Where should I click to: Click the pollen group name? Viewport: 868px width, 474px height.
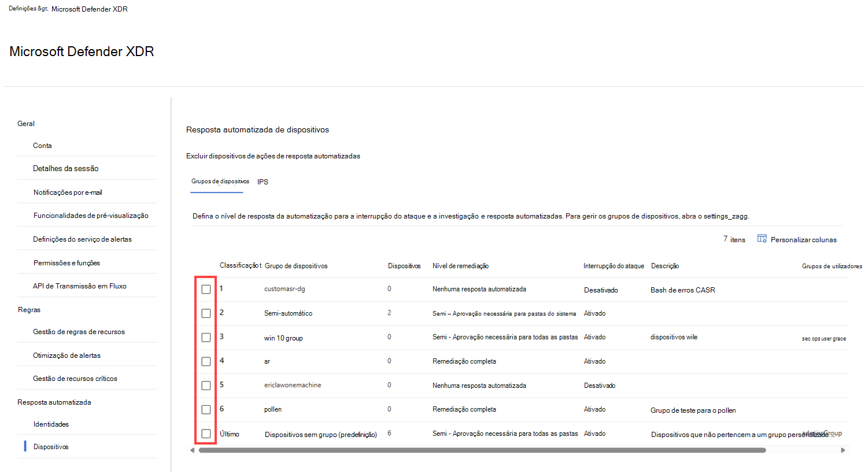pyautogui.click(x=273, y=409)
